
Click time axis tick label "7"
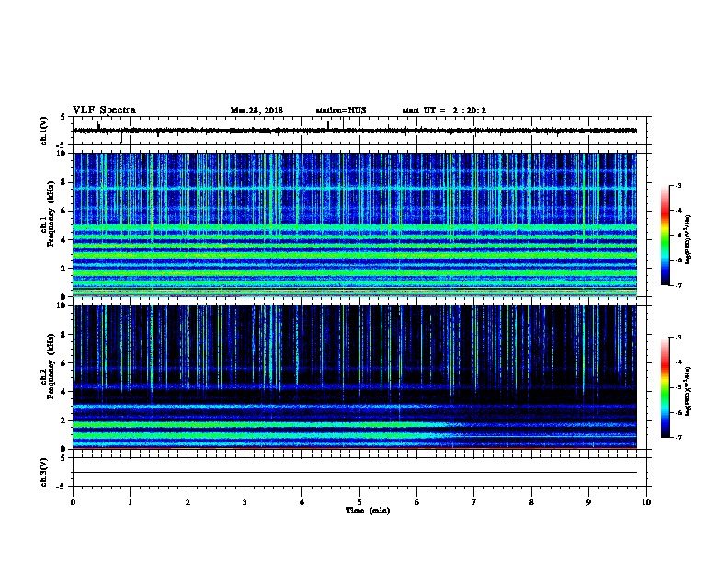(474, 502)
